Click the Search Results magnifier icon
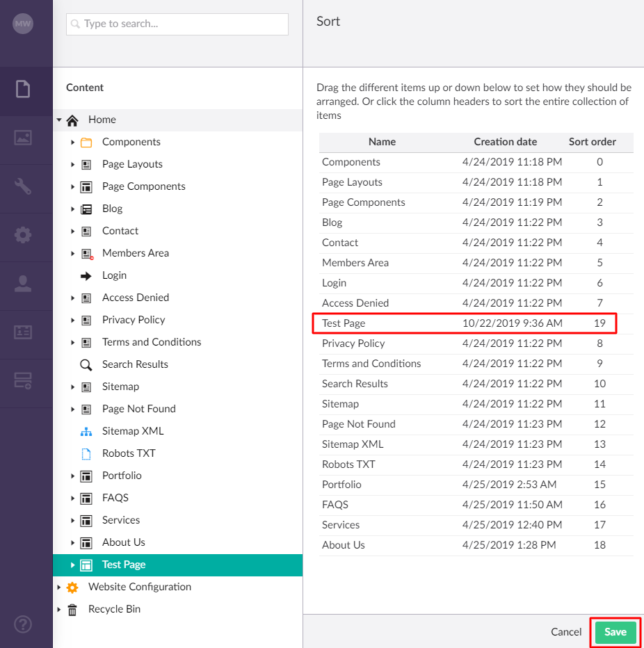644x648 pixels. tap(86, 365)
